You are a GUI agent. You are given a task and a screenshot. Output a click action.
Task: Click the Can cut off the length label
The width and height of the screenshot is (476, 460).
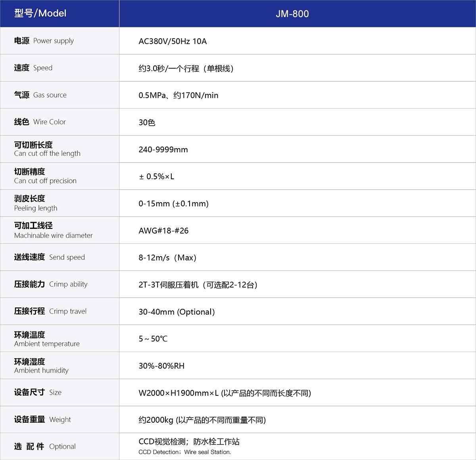click(x=47, y=149)
